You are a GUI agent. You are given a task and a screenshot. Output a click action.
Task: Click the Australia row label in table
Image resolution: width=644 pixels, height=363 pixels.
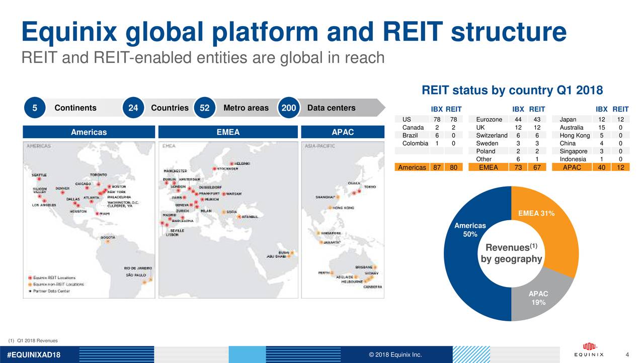point(572,128)
